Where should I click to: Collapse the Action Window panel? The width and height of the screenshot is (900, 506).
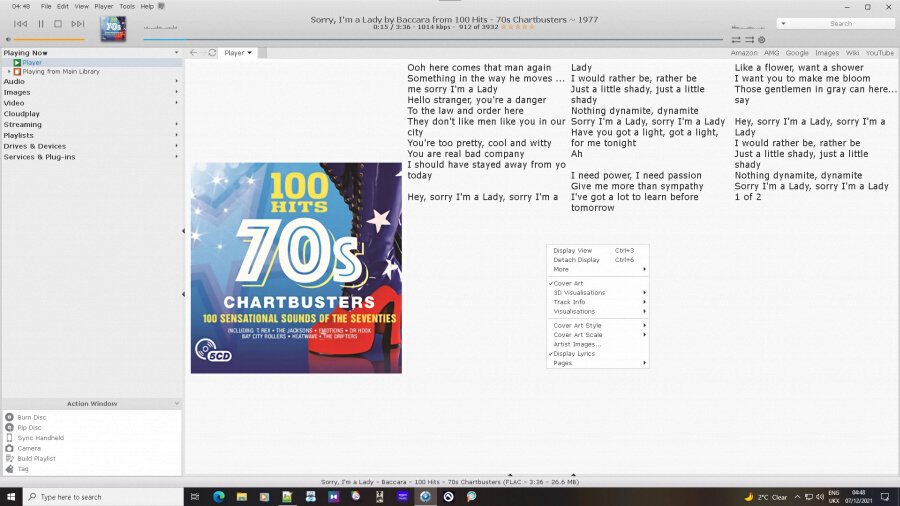pyautogui.click(x=176, y=404)
